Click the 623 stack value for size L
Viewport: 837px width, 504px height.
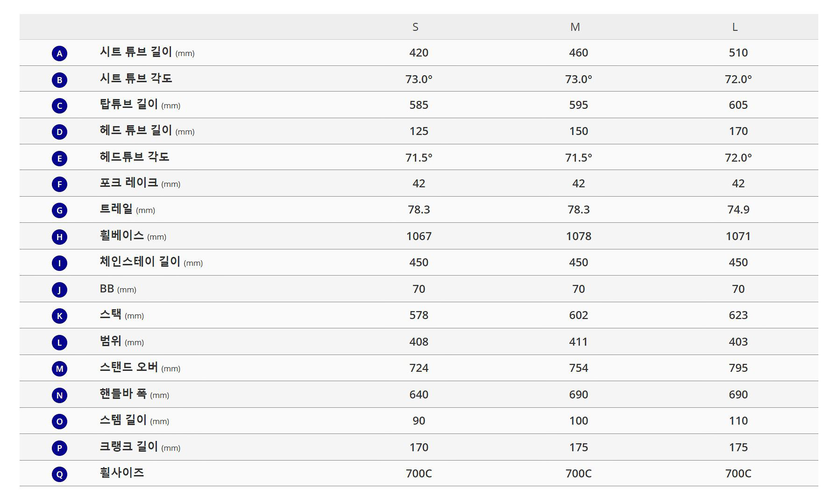click(x=738, y=315)
